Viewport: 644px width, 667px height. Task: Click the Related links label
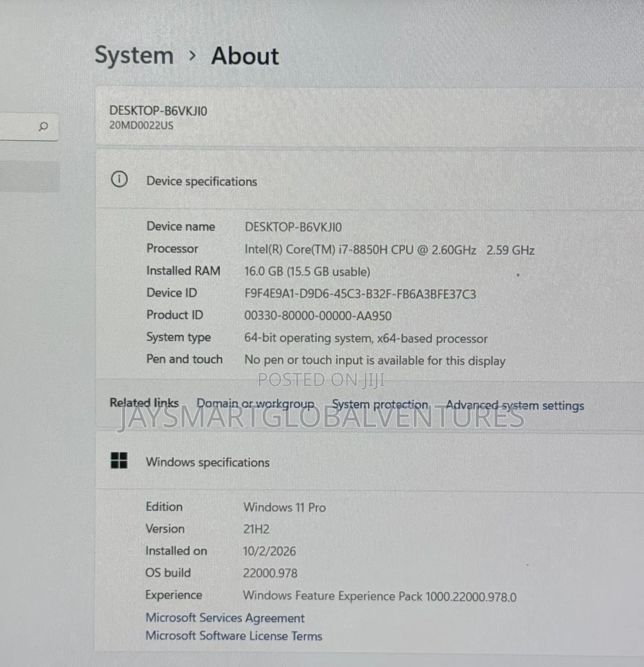pyautogui.click(x=144, y=403)
